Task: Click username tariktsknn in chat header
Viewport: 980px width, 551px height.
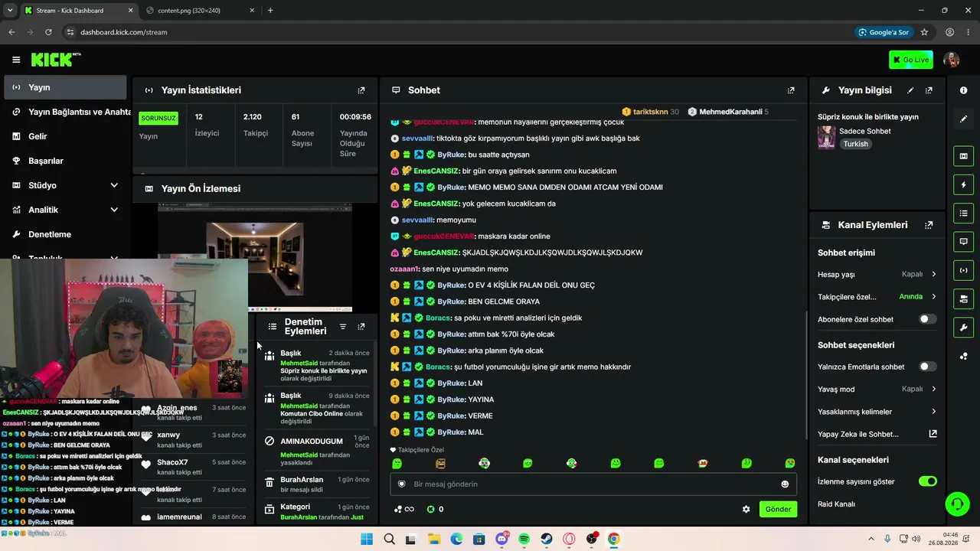Action: click(x=651, y=112)
